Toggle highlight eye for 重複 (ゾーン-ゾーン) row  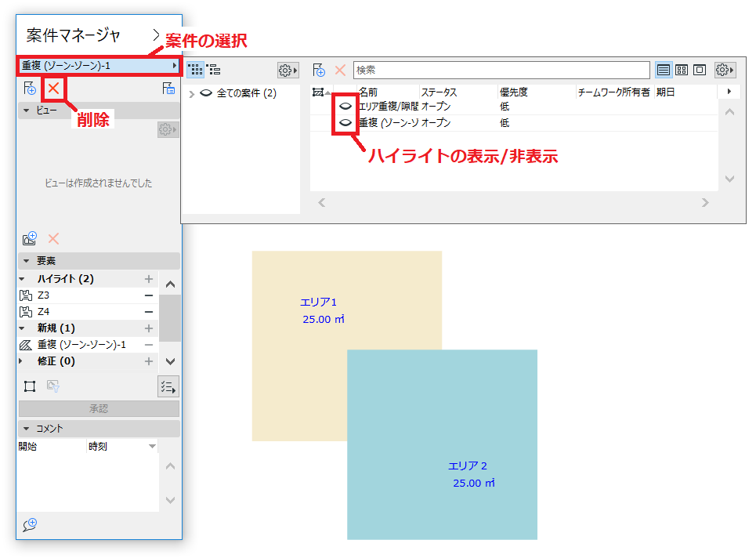click(345, 122)
